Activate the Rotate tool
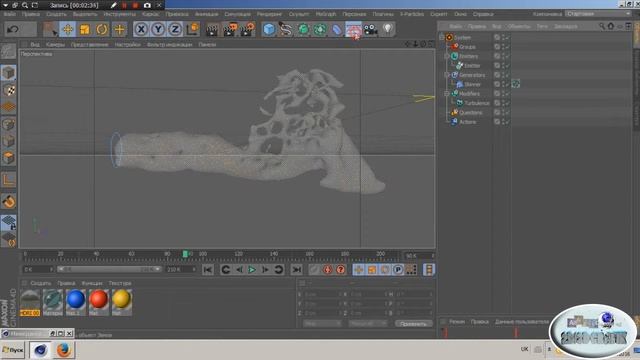 102,29
